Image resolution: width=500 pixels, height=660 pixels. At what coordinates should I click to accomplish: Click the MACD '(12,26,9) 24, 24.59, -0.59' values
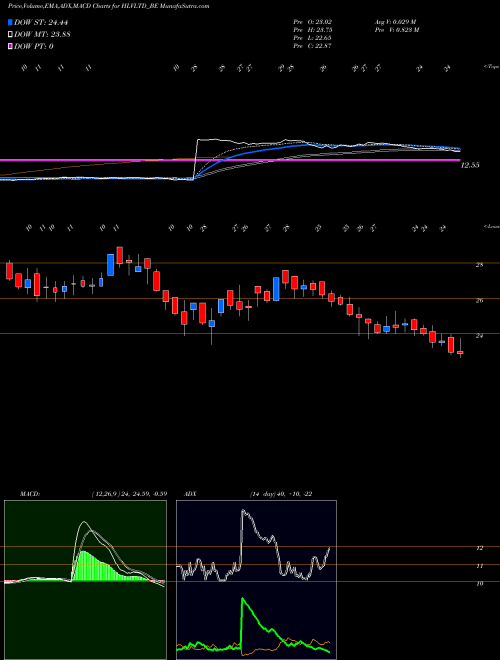coord(129,494)
